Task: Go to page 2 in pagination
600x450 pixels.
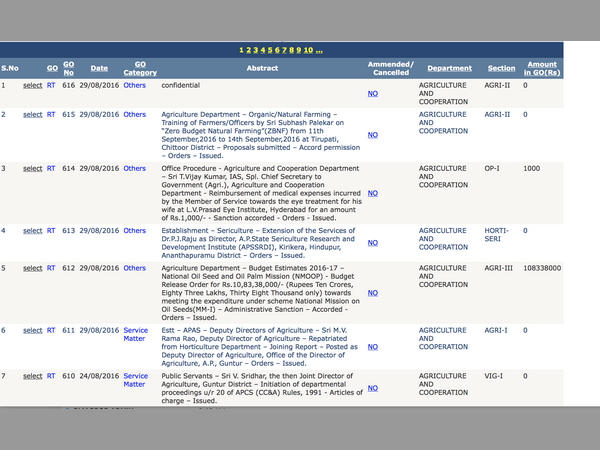Action: tap(248, 49)
